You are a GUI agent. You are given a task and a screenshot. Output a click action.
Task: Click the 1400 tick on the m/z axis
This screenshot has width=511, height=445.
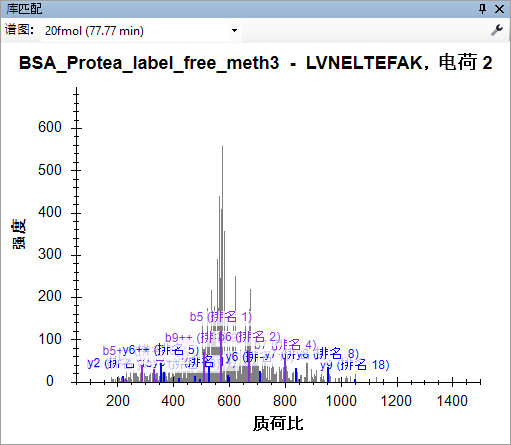[x=452, y=401]
